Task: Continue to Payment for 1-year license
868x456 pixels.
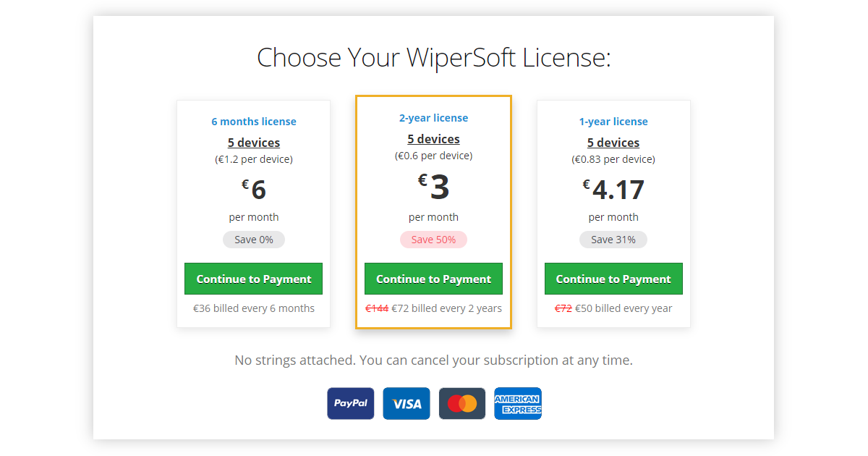Action: 613,279
